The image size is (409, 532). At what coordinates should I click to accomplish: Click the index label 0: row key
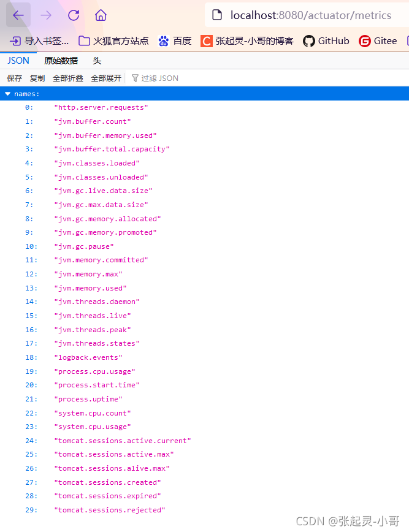point(29,107)
